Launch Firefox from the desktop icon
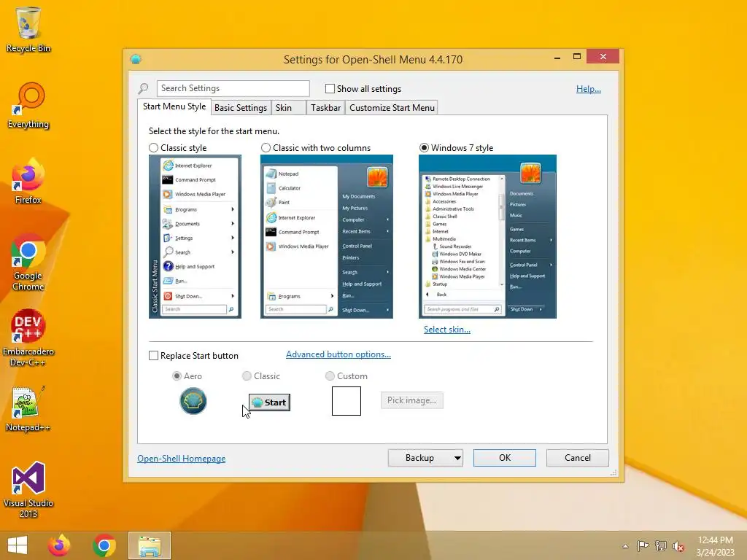The width and height of the screenshot is (747, 560). click(28, 182)
